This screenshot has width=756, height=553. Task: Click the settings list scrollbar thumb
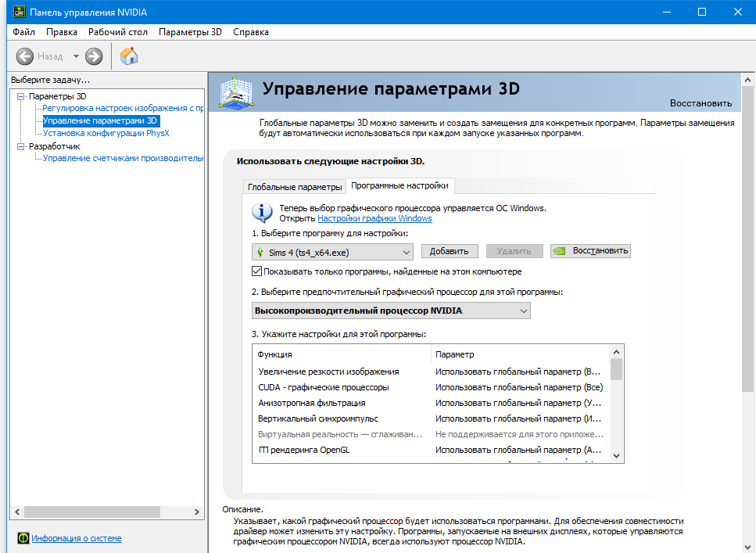click(617, 369)
